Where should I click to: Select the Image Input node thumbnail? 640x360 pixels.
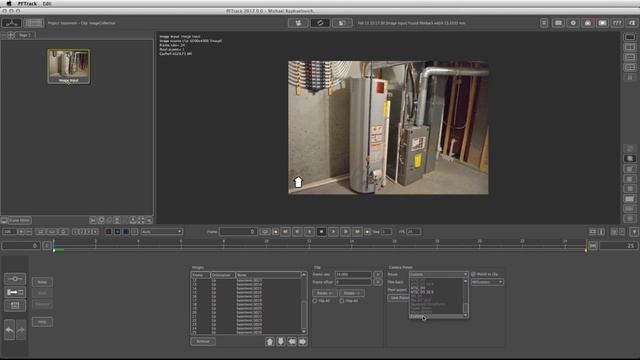69,66
